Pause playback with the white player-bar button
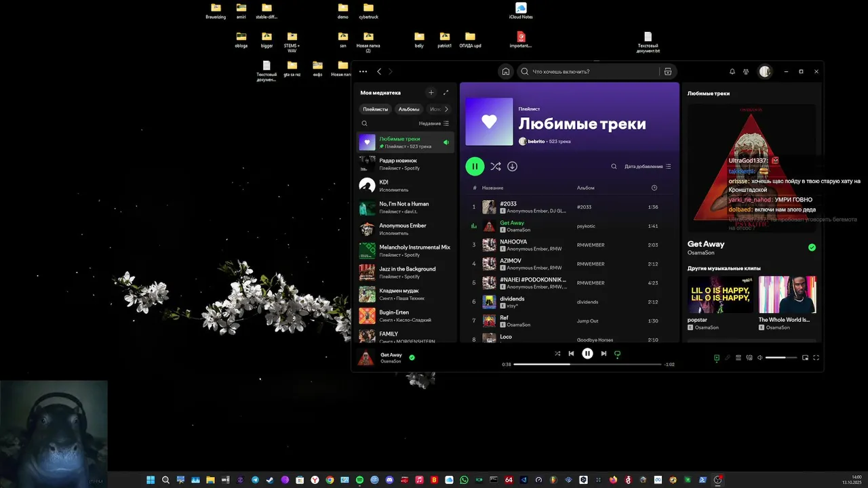Image resolution: width=868 pixels, height=488 pixels. point(587,353)
